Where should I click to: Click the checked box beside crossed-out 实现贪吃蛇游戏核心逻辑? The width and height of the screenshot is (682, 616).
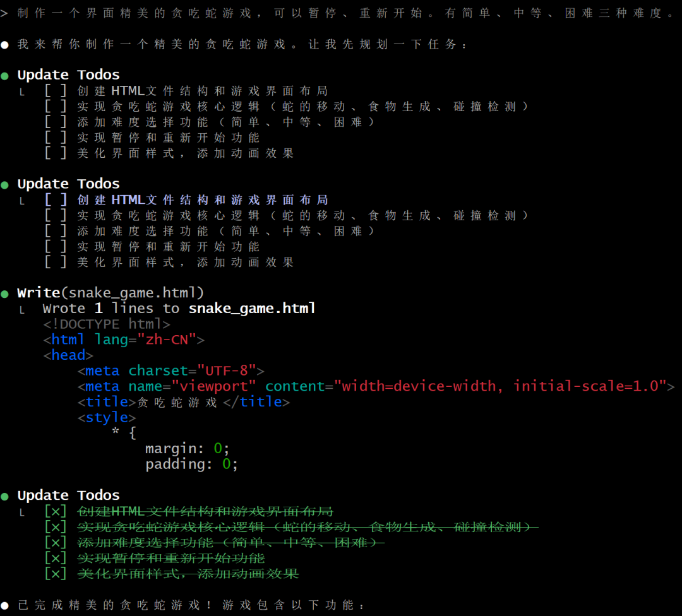pos(56,527)
